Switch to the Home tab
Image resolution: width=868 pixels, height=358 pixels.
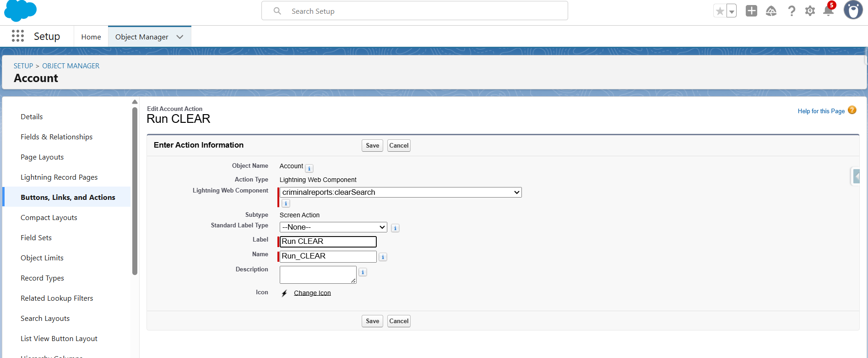coord(91,37)
